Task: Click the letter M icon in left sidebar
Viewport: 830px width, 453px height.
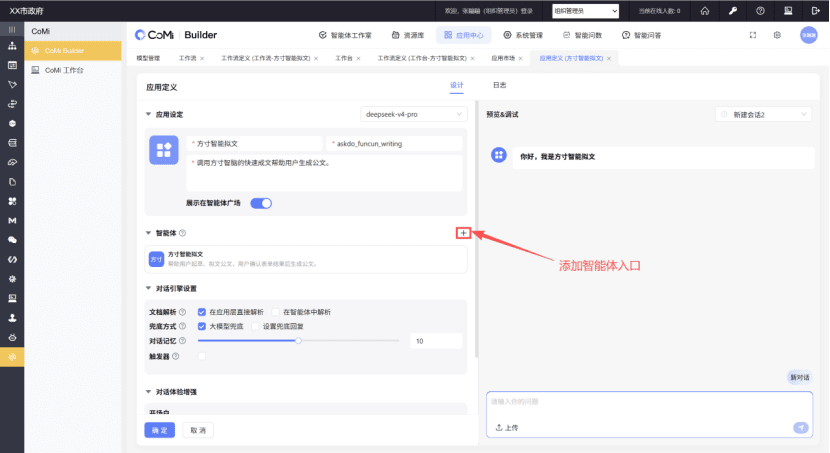Action: coord(12,221)
